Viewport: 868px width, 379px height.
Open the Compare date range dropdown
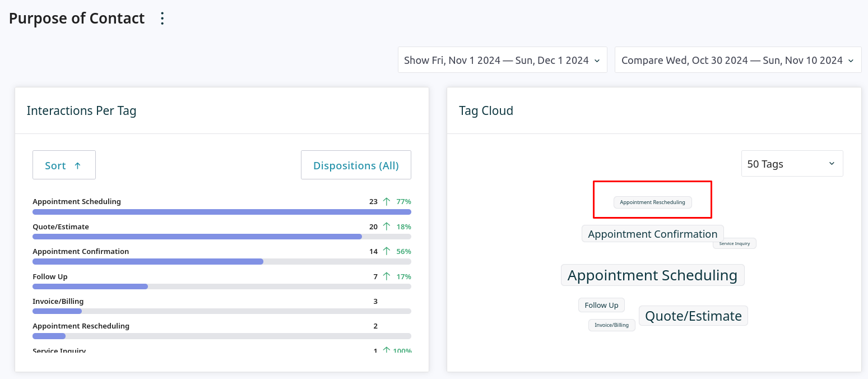pos(737,60)
